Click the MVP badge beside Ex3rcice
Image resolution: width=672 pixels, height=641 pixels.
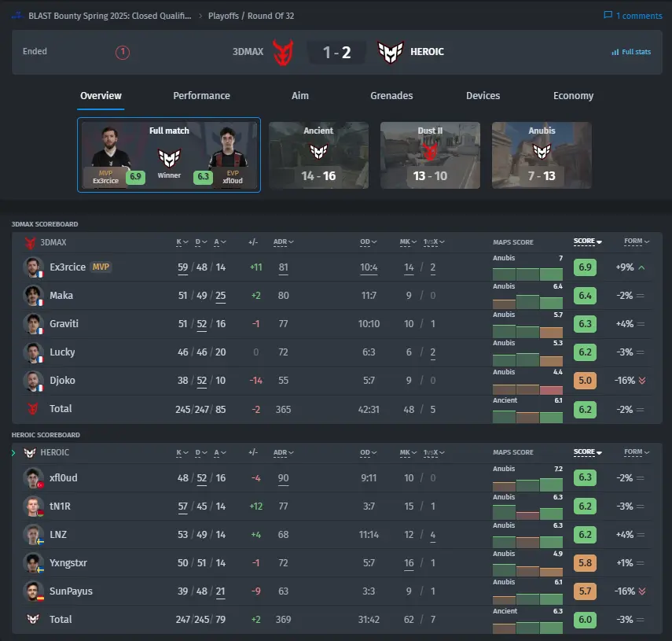click(x=101, y=267)
